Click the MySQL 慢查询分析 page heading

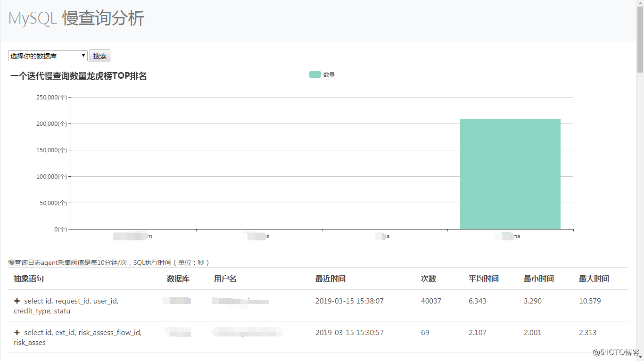click(76, 18)
